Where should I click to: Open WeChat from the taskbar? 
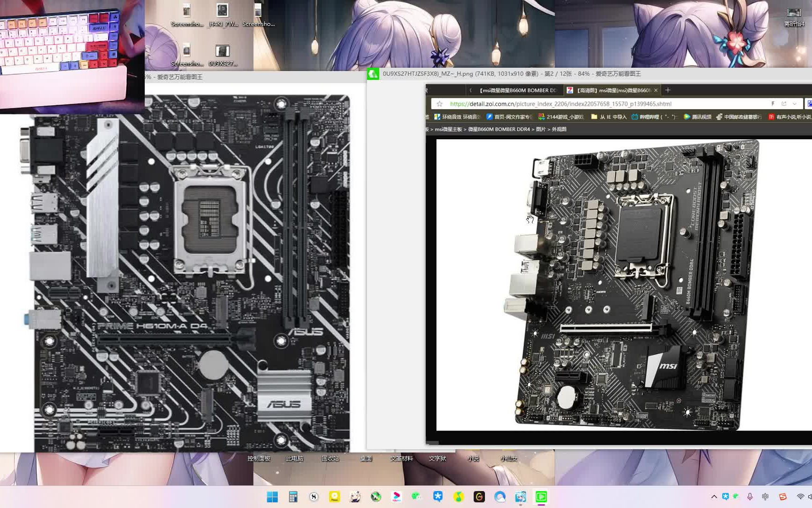coord(417,497)
